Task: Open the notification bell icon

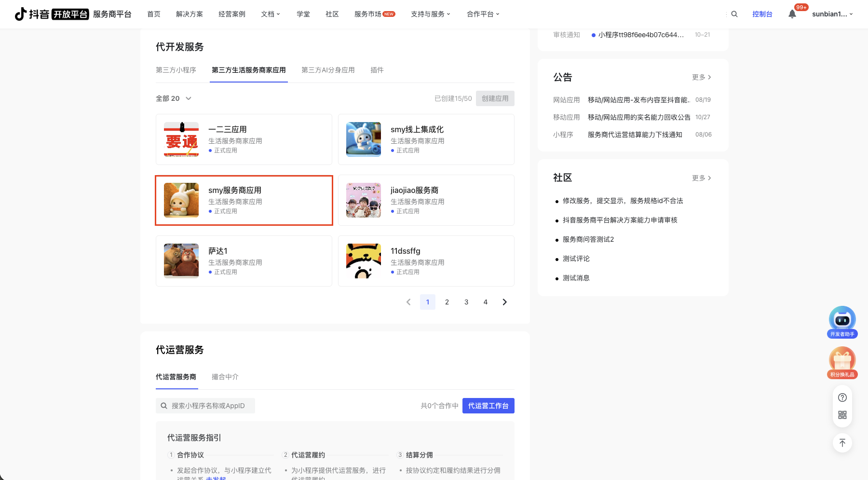Action: tap(792, 14)
